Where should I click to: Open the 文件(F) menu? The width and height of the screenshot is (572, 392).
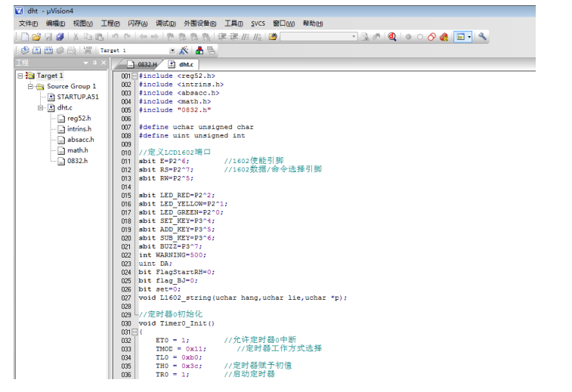[x=29, y=23]
